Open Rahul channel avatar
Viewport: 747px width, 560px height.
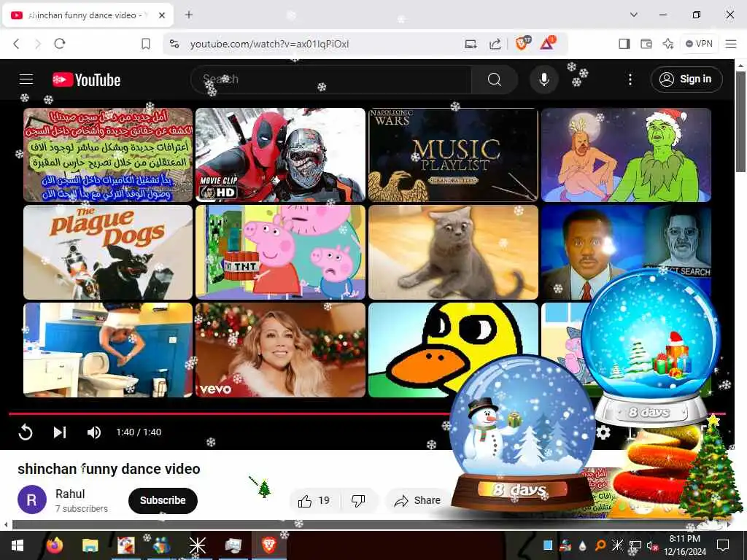tap(32, 499)
